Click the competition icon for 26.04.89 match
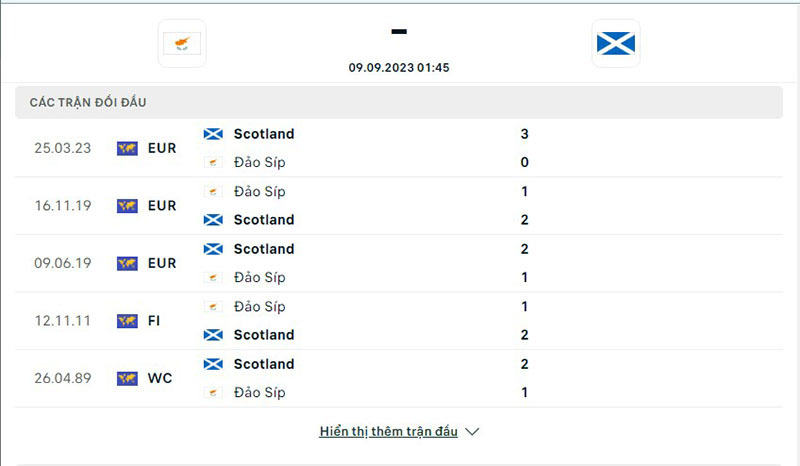Image resolution: width=800 pixels, height=466 pixels. 127,378
